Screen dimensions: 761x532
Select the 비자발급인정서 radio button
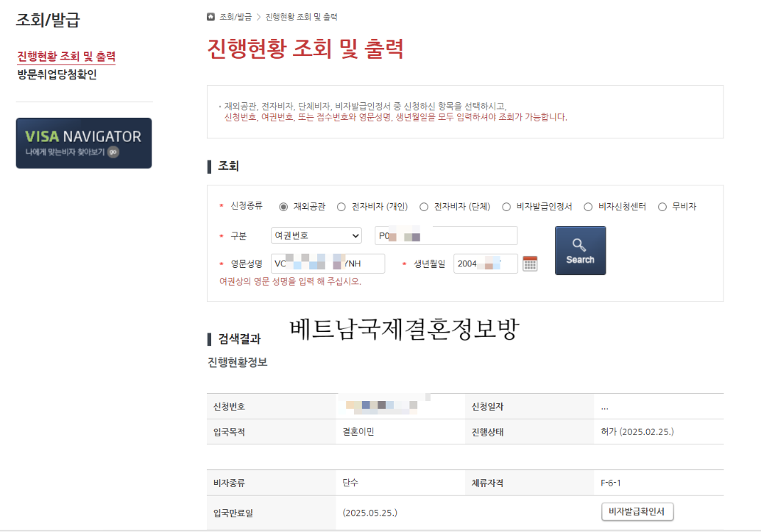tap(506, 207)
